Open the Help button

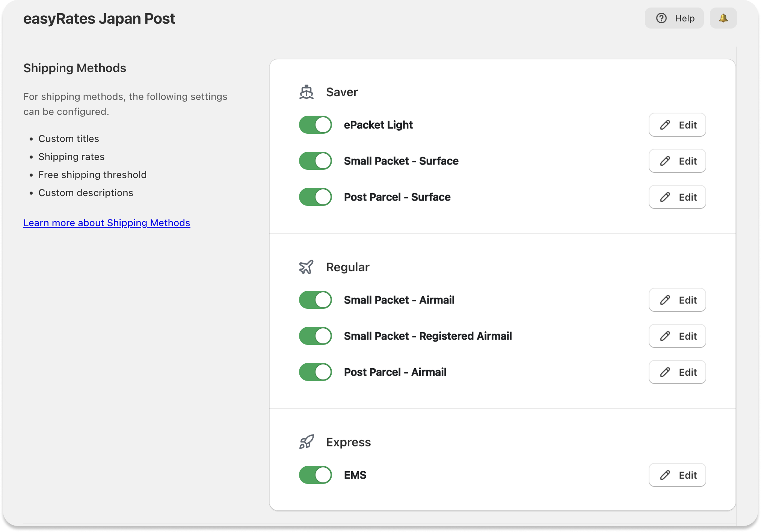tap(674, 18)
